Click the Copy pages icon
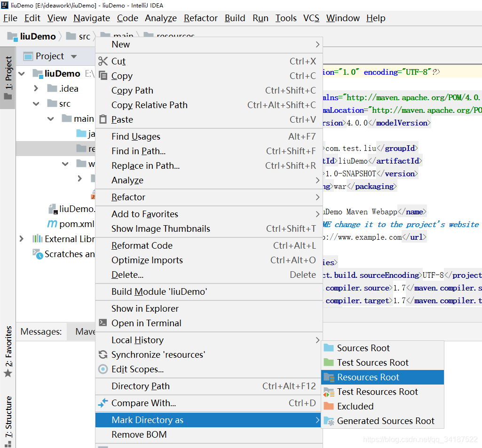 tap(103, 76)
